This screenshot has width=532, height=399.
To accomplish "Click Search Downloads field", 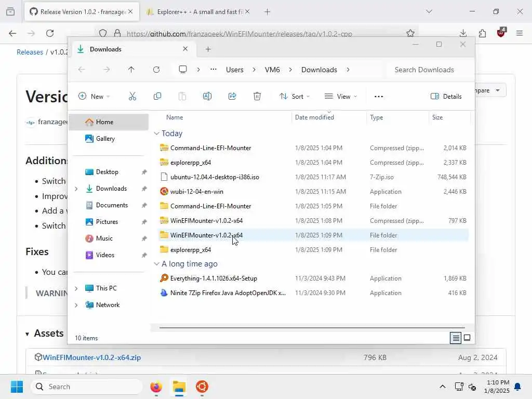I will pyautogui.click(x=428, y=70).
